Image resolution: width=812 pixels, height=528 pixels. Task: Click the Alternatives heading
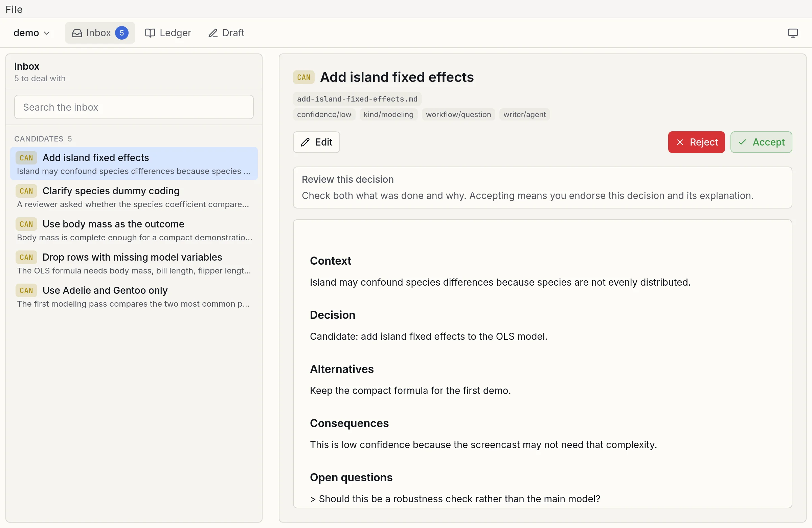click(341, 369)
